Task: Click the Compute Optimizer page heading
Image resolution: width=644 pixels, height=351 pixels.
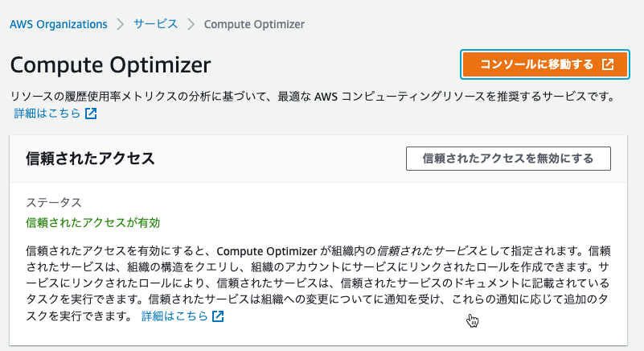Action: click(x=110, y=64)
